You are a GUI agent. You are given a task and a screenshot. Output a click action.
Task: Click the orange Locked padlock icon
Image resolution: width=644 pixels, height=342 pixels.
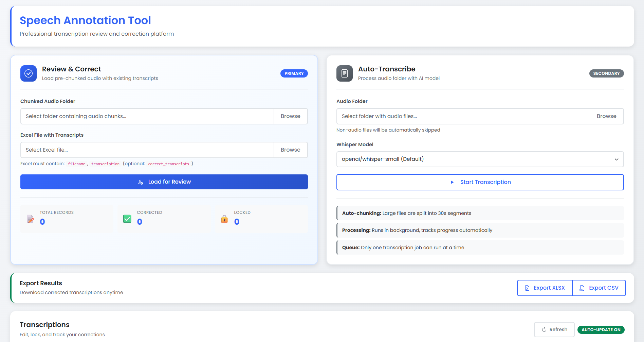[224, 219]
